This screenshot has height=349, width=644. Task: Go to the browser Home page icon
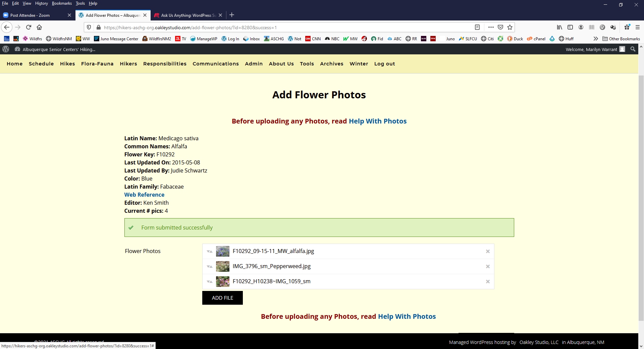(39, 27)
